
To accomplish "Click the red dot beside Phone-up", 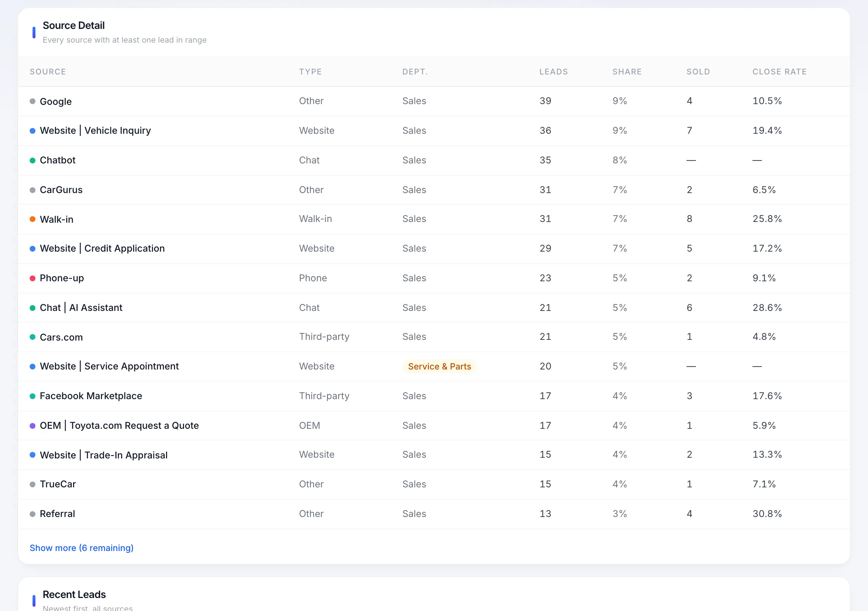I will [x=33, y=278].
